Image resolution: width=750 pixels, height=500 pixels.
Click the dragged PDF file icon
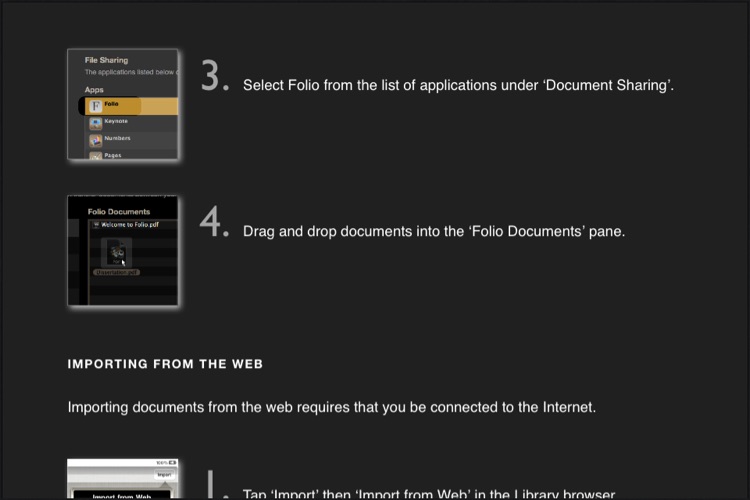[x=116, y=253]
